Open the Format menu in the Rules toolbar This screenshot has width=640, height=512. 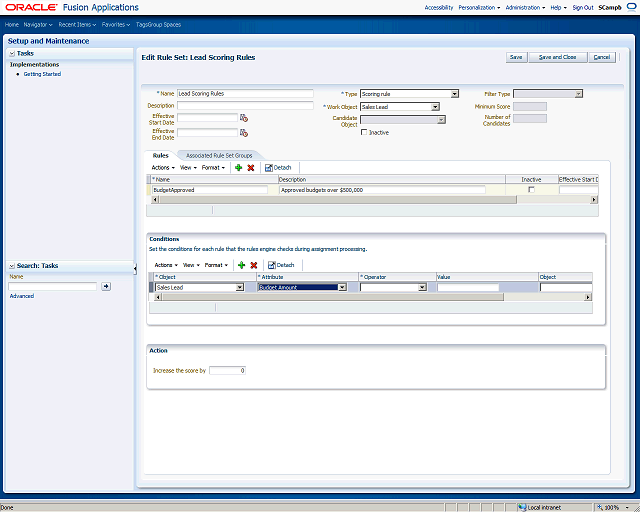coord(213,167)
